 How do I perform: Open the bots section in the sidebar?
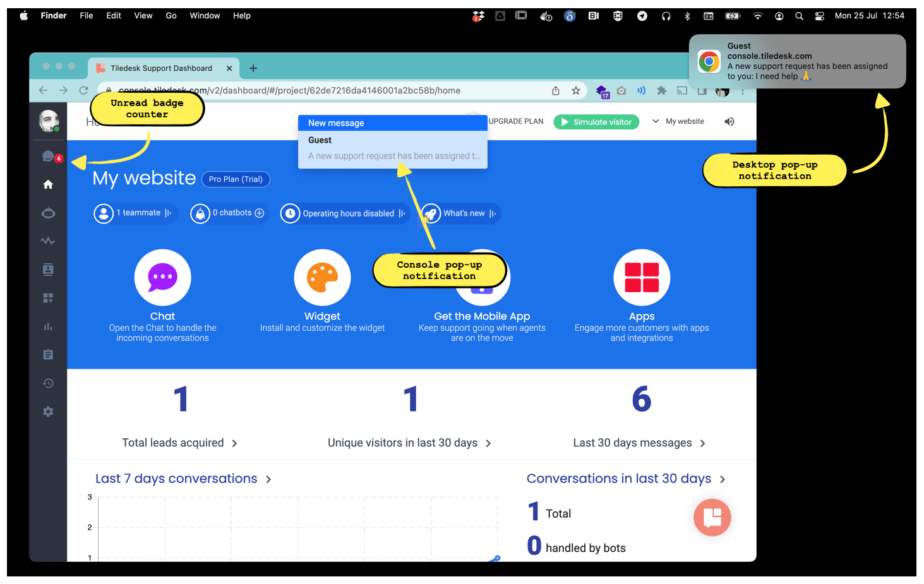click(48, 213)
